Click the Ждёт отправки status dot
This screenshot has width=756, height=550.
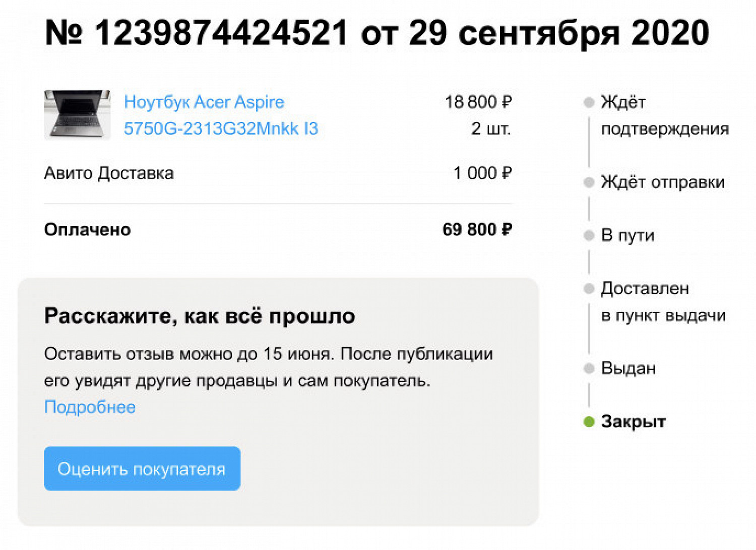[589, 182]
